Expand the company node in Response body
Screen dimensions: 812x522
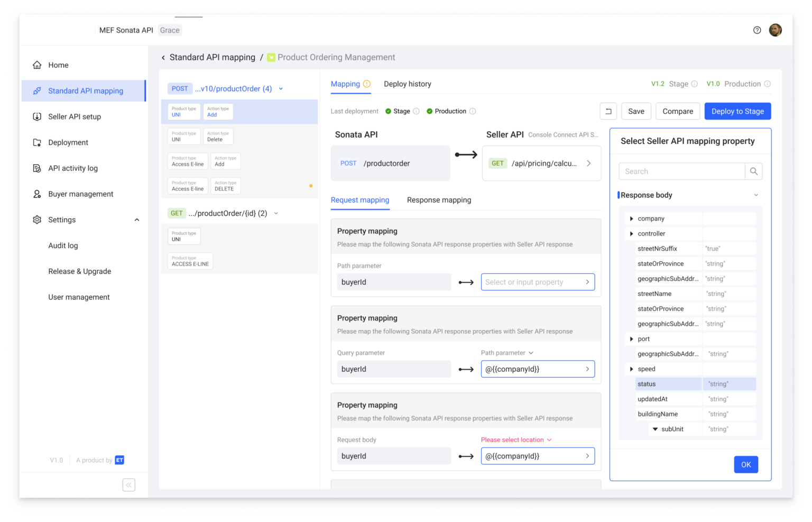click(x=631, y=218)
